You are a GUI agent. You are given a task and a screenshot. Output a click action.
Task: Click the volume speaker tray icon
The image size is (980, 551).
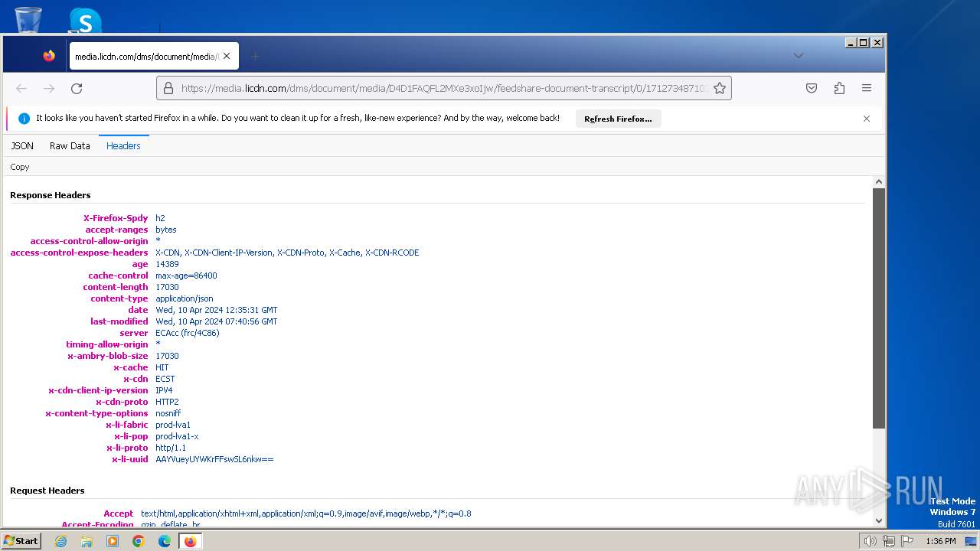[870, 541]
